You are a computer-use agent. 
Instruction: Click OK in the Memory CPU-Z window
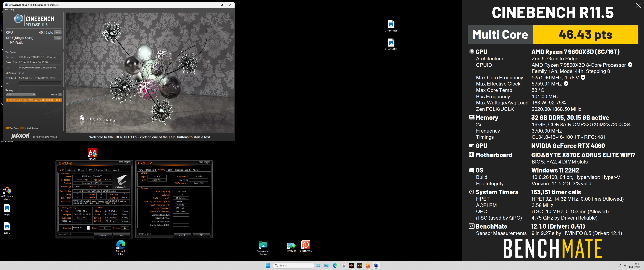pyautogui.click(x=201, y=235)
